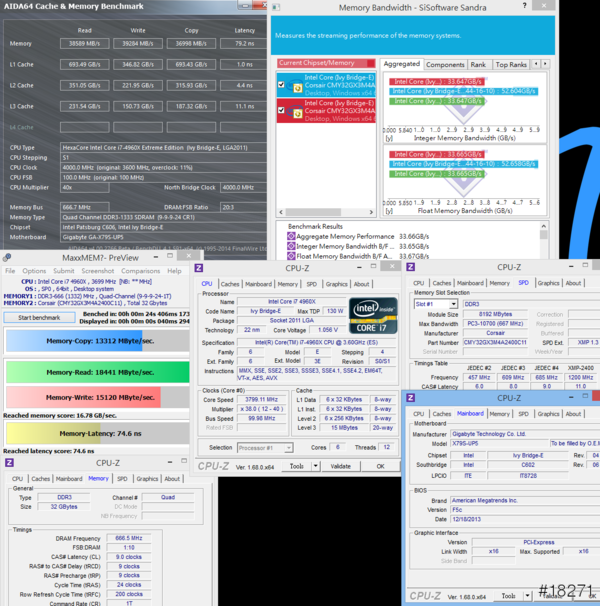Switch to Top Ranks tab in Sandra
The image size is (600, 606).
(511, 65)
